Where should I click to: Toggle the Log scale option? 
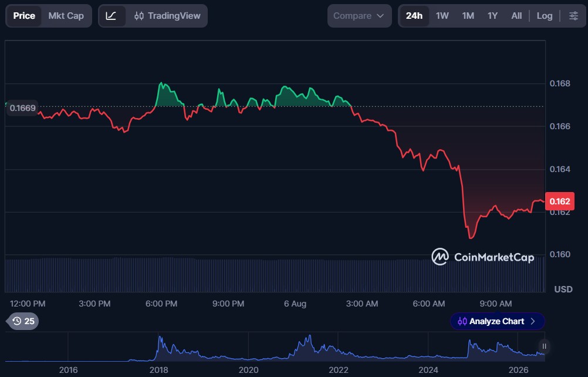pyautogui.click(x=544, y=16)
